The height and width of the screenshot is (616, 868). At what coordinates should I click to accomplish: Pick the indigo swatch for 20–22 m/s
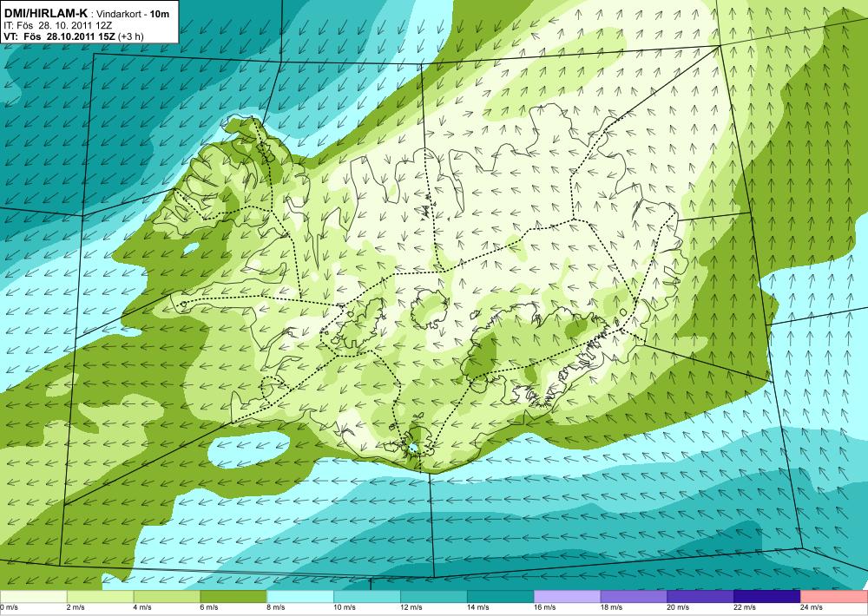700,597
